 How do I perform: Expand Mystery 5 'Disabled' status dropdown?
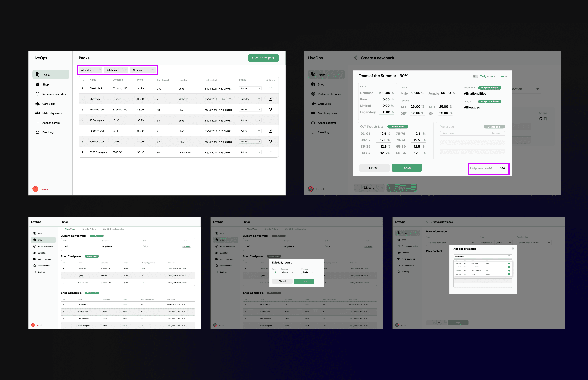click(x=250, y=99)
